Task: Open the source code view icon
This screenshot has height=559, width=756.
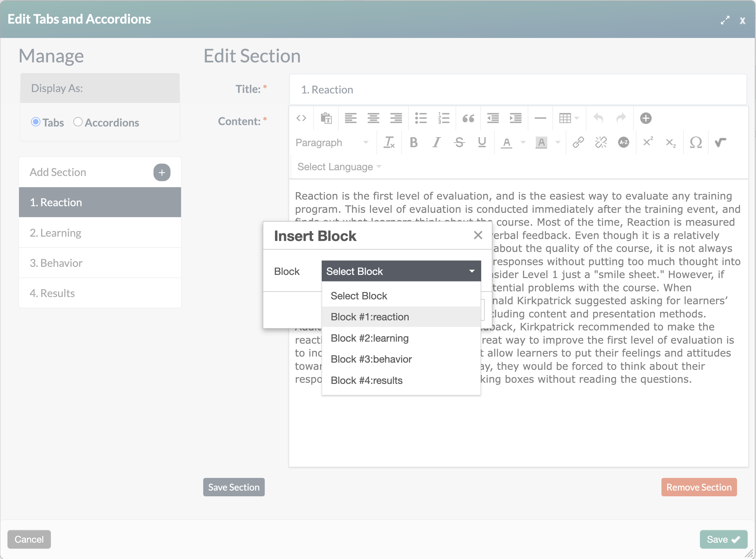Action: [301, 118]
